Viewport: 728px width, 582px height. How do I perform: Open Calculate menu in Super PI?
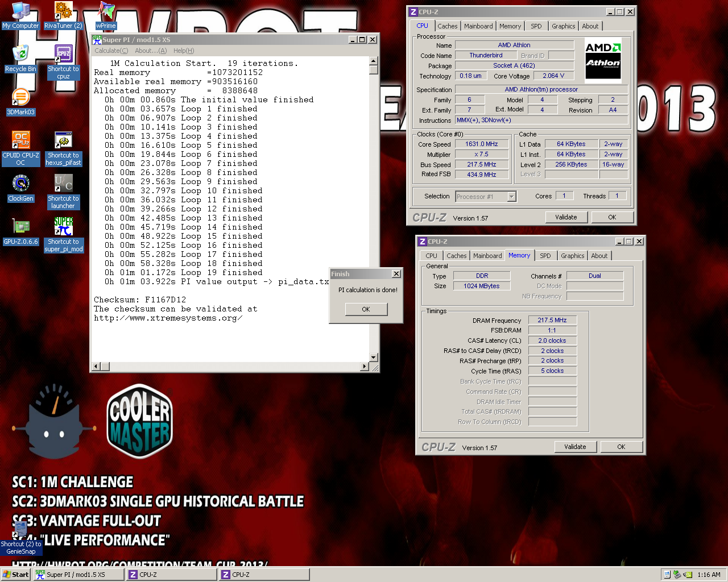(x=111, y=51)
